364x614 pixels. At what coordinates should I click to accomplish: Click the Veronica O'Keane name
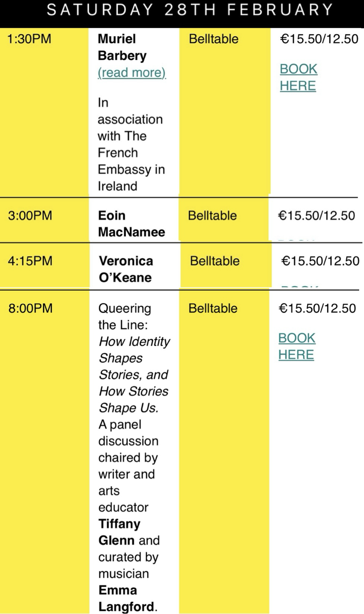click(126, 269)
